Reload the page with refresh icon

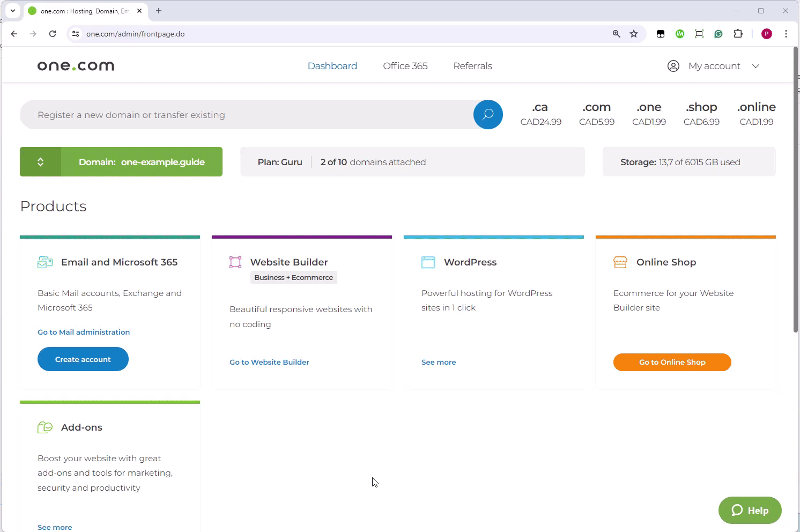coord(53,34)
